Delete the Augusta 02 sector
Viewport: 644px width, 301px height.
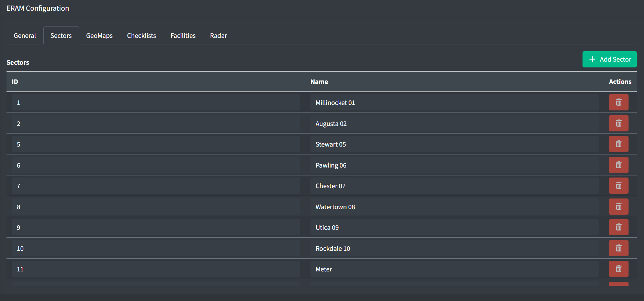point(619,123)
